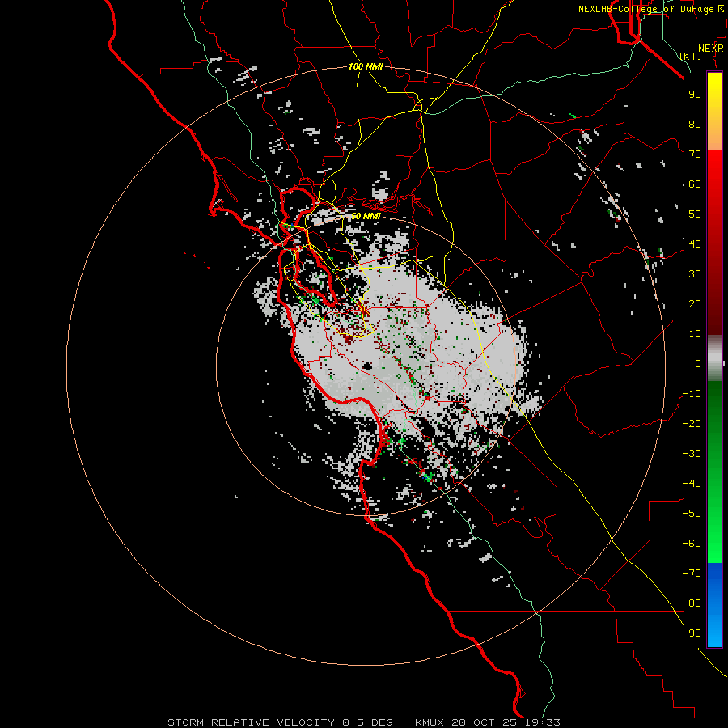Screen dimensions: 728x728
Task: Click the black radar site dot at center
Action: click(x=367, y=366)
